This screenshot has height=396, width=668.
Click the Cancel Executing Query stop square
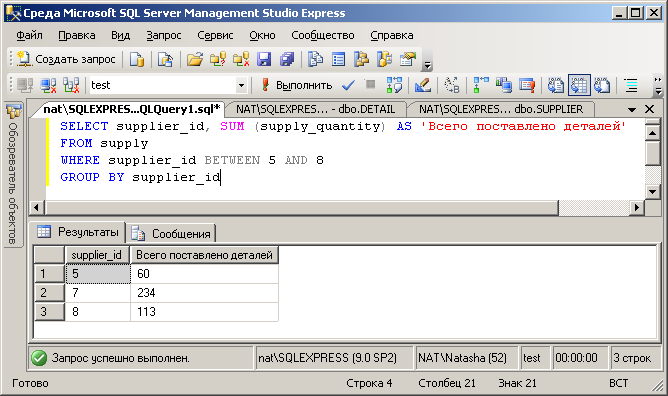[371, 84]
